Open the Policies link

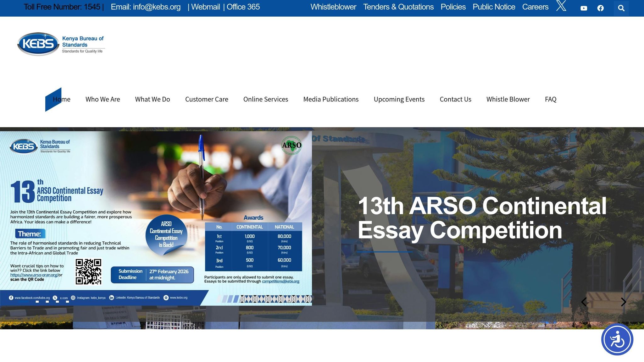[453, 7]
